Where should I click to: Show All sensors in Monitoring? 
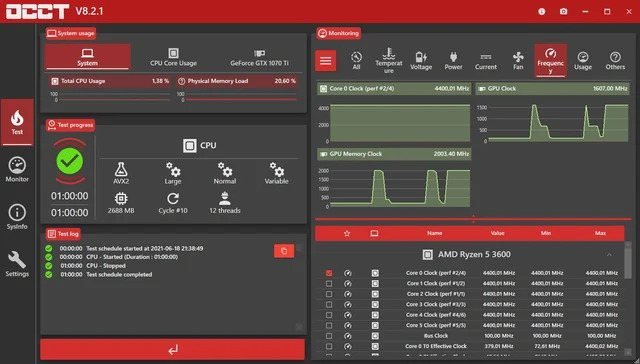pyautogui.click(x=356, y=61)
